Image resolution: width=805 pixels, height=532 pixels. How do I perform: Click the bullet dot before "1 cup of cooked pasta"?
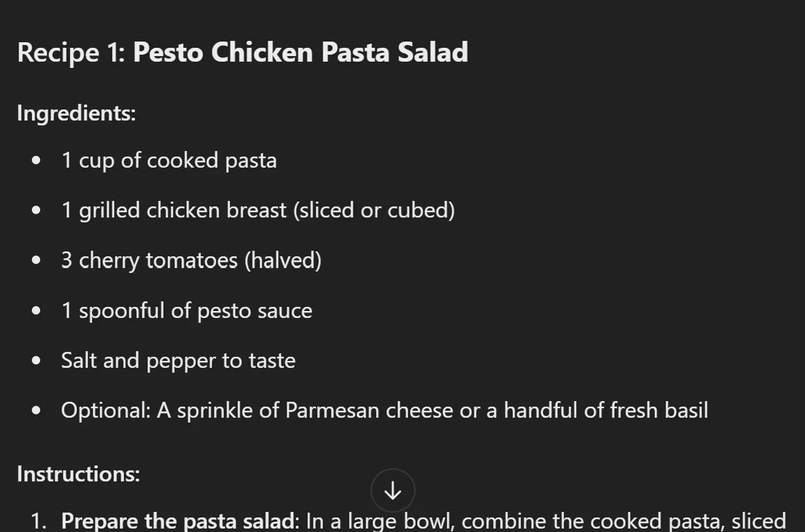[37, 160]
